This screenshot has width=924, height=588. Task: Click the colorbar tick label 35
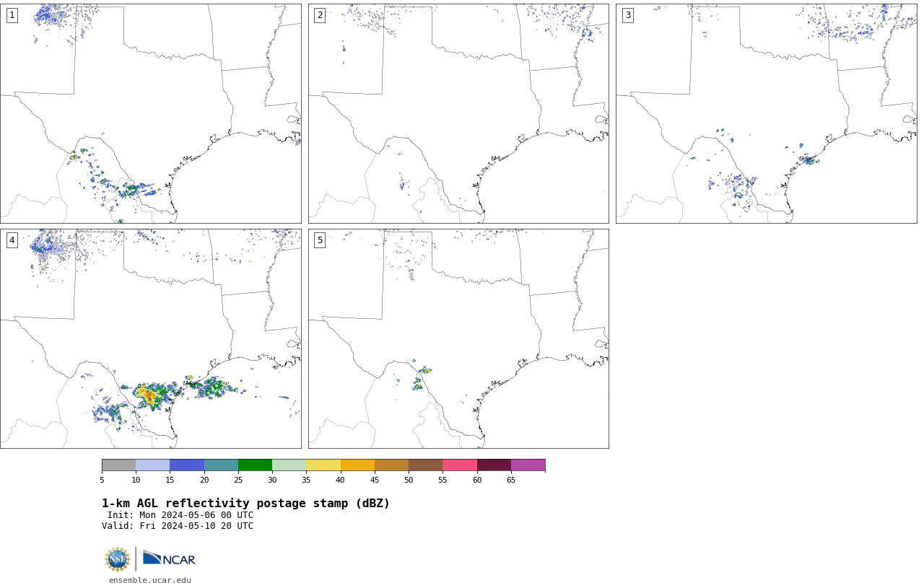click(x=306, y=480)
